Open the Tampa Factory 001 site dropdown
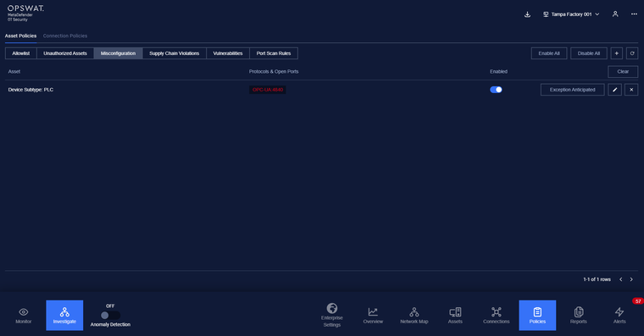 pyautogui.click(x=571, y=14)
